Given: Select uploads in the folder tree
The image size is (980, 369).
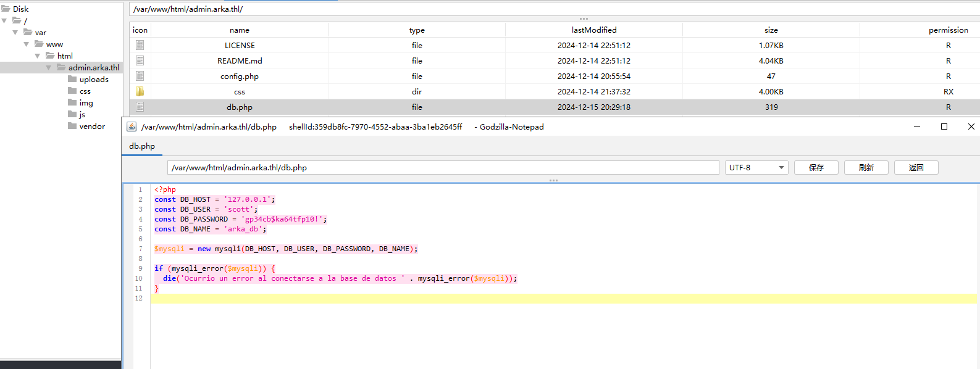Looking at the screenshot, I should 94,79.
